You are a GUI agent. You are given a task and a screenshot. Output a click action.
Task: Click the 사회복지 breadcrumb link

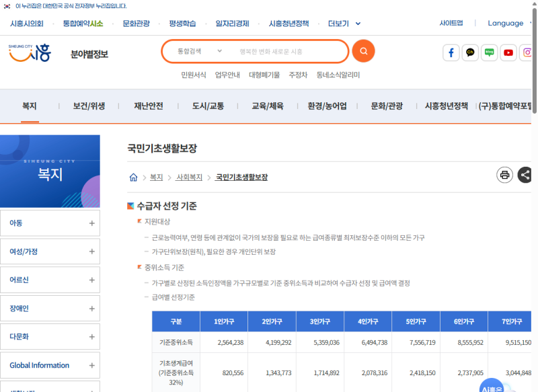click(189, 178)
